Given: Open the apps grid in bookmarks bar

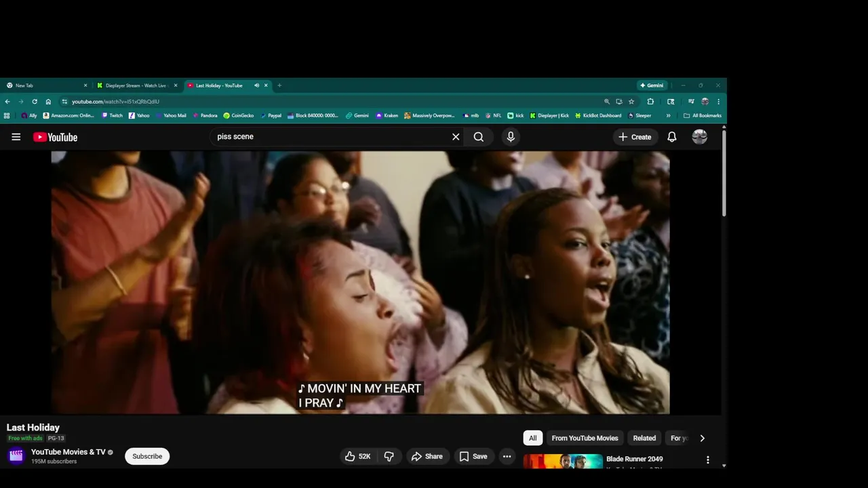Looking at the screenshot, I should tap(7, 116).
